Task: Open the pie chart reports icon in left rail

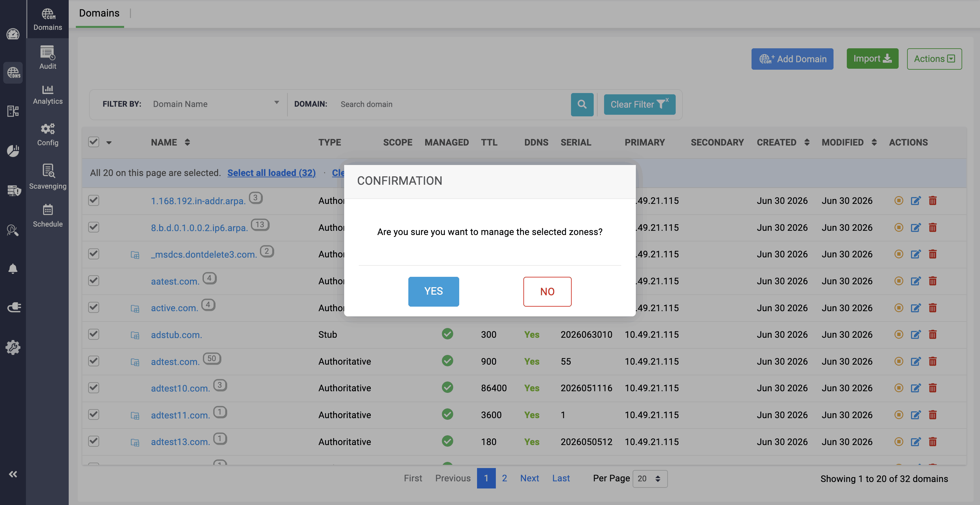Action: pyautogui.click(x=13, y=151)
